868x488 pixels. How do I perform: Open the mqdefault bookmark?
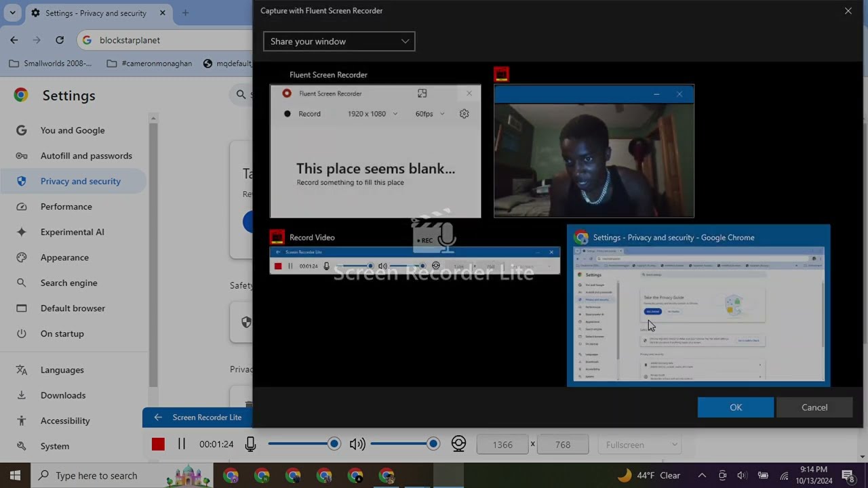tap(227, 64)
